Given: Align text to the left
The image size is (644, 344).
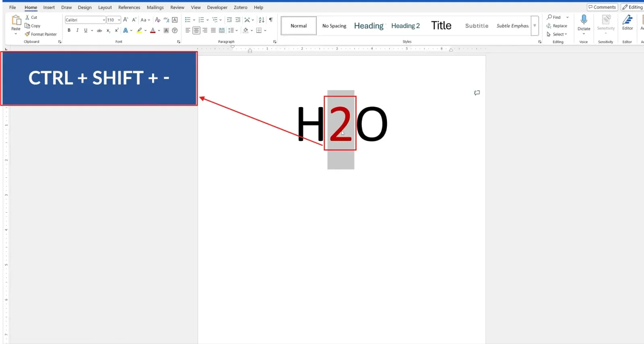Looking at the screenshot, I should (188, 30).
